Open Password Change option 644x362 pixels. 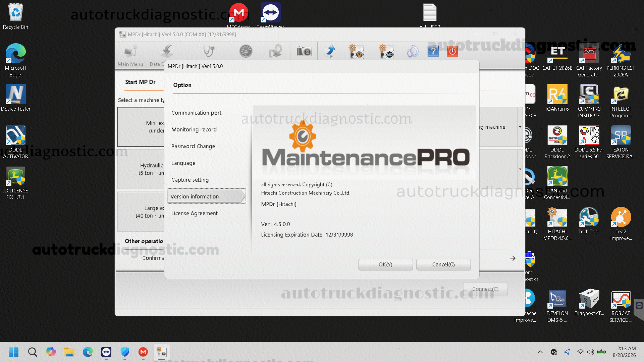click(193, 146)
